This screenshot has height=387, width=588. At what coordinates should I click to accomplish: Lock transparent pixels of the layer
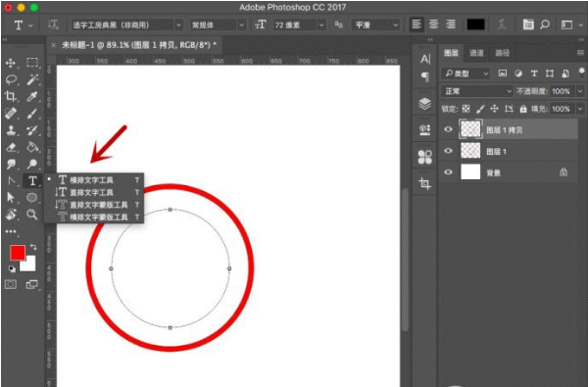(465, 109)
